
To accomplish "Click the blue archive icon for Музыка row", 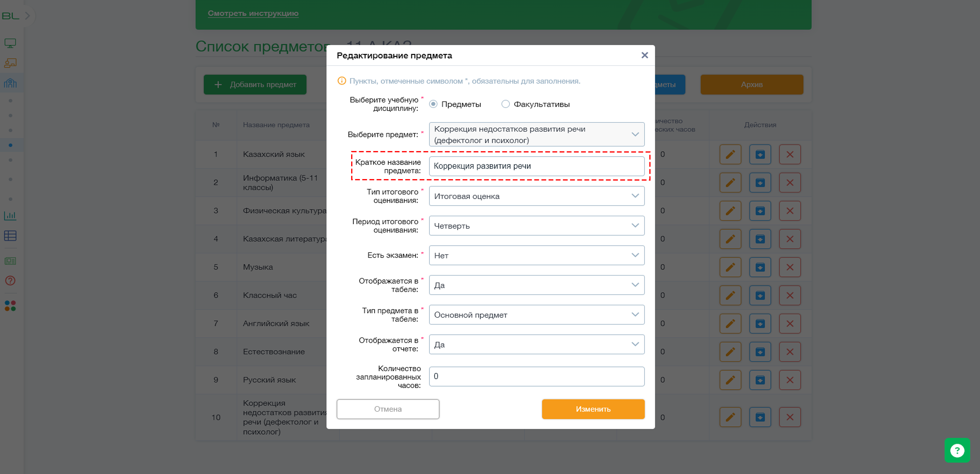I will click(x=760, y=267).
